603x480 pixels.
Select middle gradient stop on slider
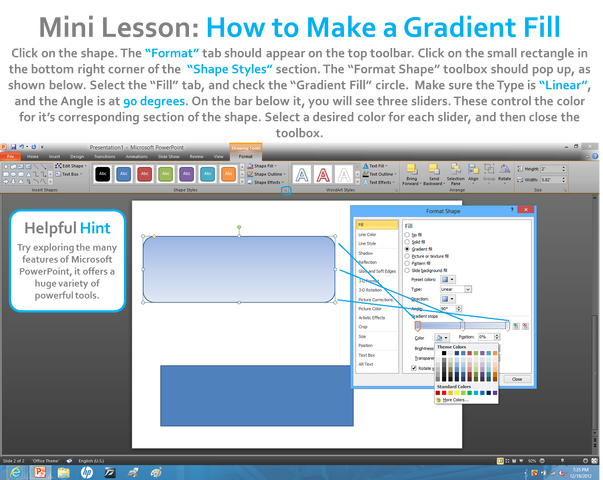click(x=463, y=327)
